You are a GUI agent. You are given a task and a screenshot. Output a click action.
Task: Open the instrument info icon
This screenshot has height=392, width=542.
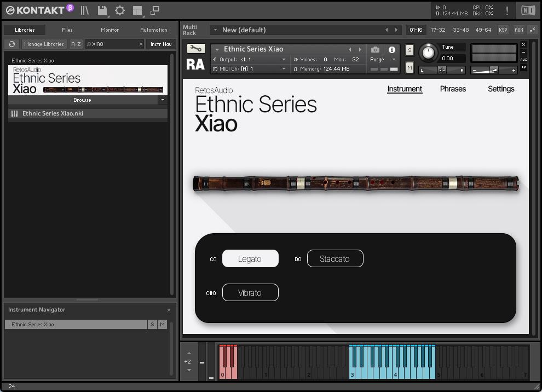(x=391, y=49)
